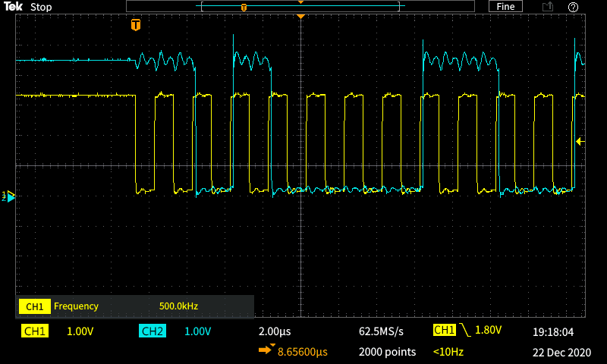Open CH2 1.00V vertical scale setting

[x=197, y=331]
